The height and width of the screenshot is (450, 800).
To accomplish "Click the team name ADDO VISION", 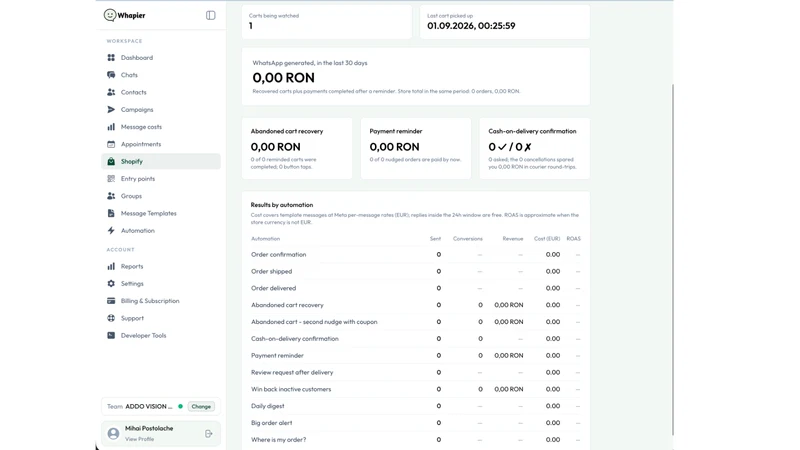I will [x=149, y=407].
